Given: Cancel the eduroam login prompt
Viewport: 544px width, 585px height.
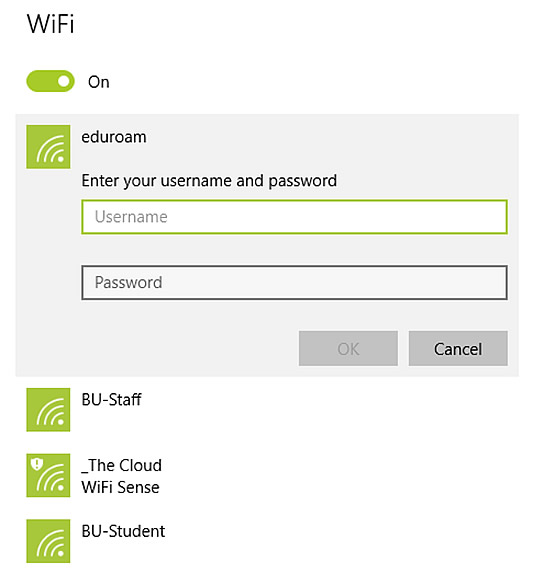Looking at the screenshot, I should pos(458,348).
